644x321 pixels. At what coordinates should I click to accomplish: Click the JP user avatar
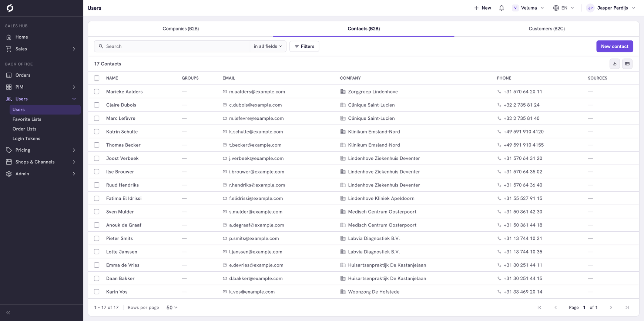[x=590, y=8]
